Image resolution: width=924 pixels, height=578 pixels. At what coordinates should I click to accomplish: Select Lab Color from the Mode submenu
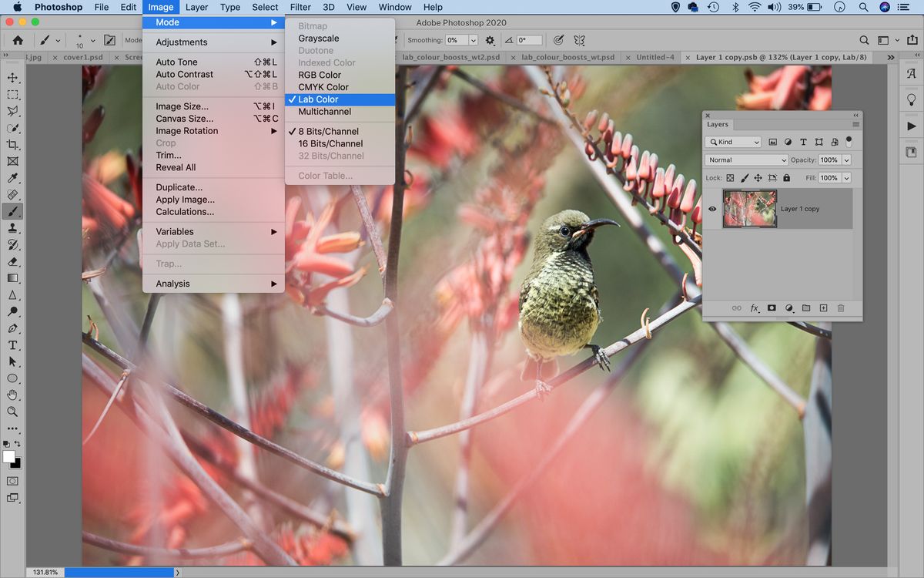tap(317, 99)
